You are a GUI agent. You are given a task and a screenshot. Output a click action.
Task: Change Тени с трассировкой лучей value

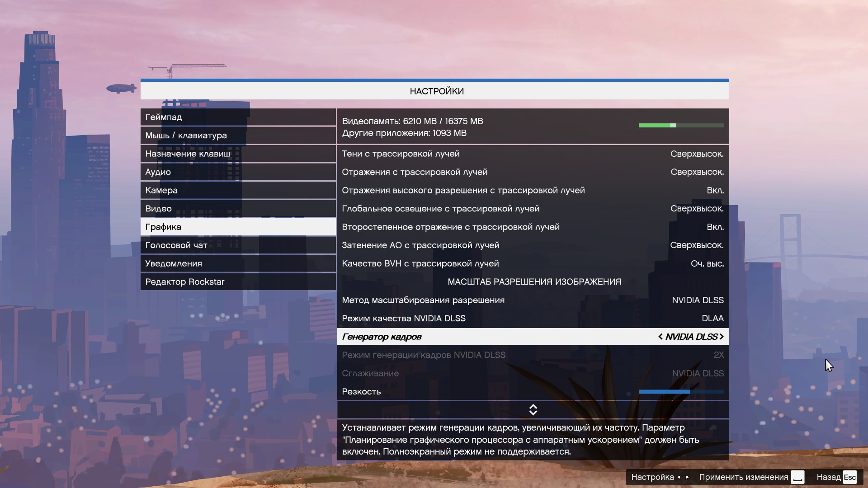[697, 154]
